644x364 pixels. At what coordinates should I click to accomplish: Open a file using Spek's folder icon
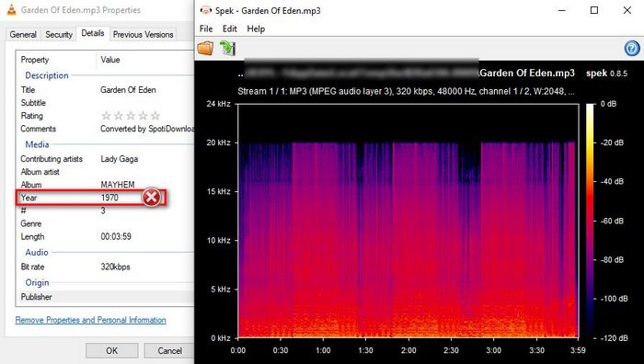(205, 48)
